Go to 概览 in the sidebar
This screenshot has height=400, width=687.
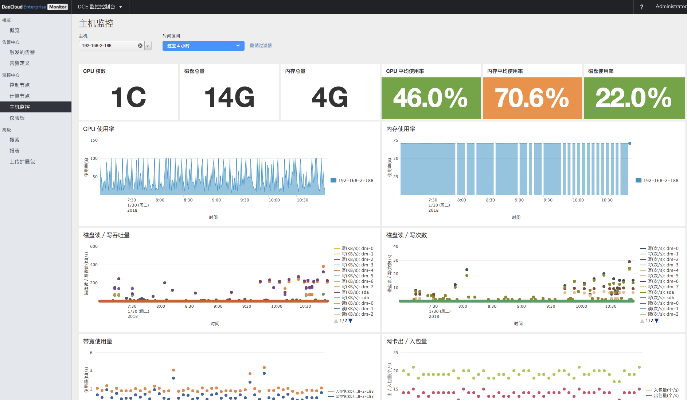14,31
